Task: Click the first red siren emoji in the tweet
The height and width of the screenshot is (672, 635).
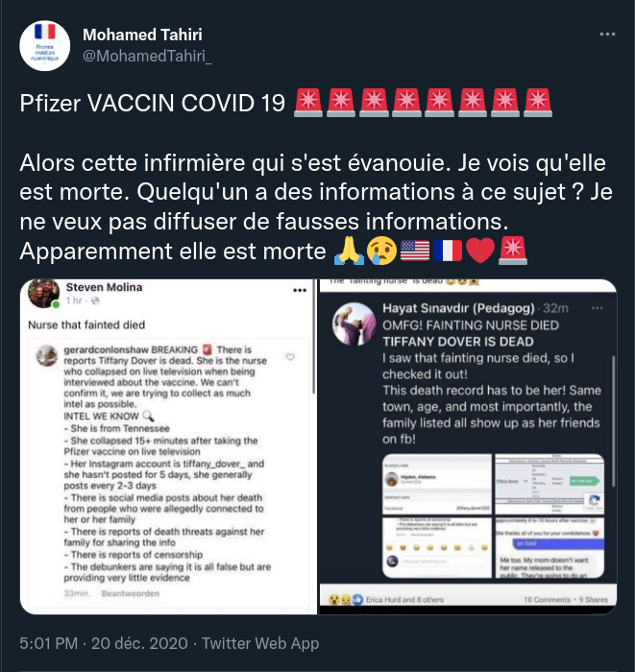Action: click(308, 103)
